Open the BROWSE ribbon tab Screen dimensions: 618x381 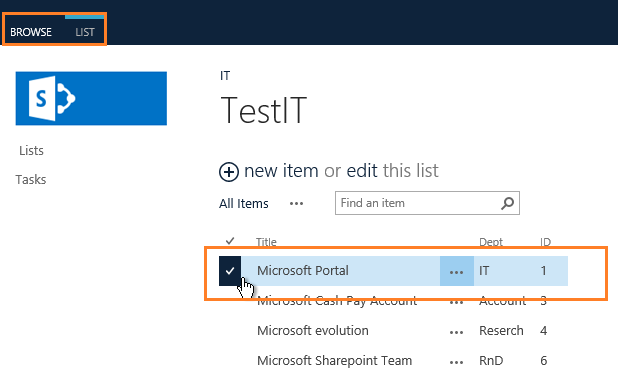click(x=31, y=32)
